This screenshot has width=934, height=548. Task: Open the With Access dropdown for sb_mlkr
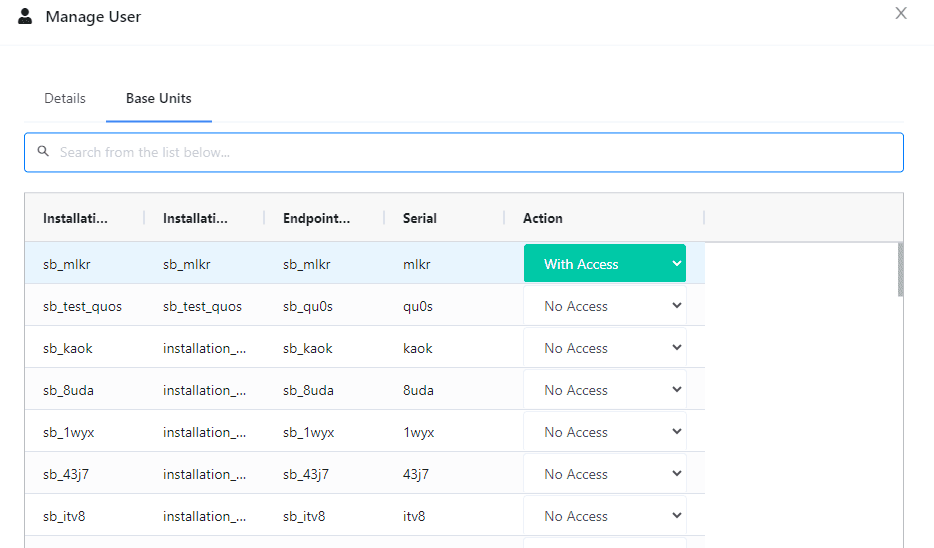[605, 263]
